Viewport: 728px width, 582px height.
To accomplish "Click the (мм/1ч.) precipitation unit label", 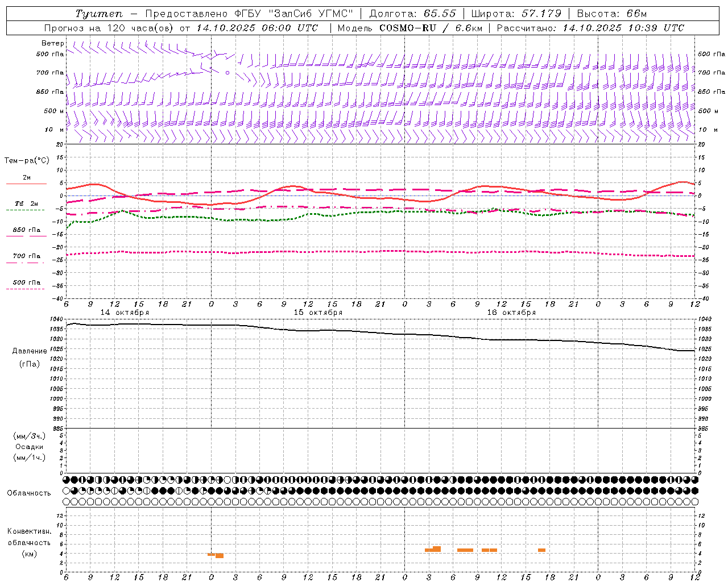I will (30, 458).
